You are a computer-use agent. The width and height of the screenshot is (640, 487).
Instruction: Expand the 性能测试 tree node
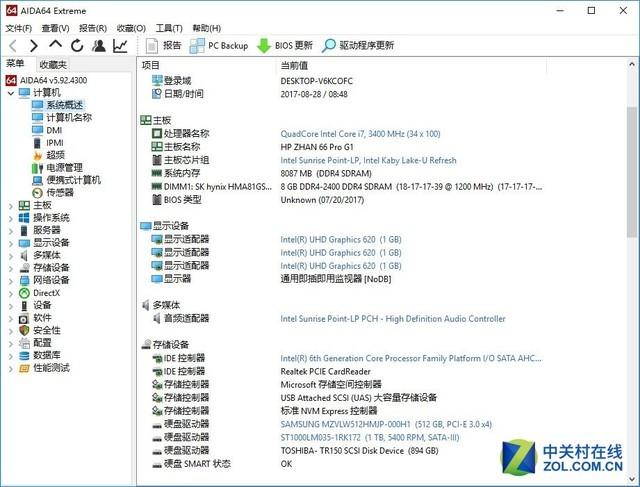point(11,369)
